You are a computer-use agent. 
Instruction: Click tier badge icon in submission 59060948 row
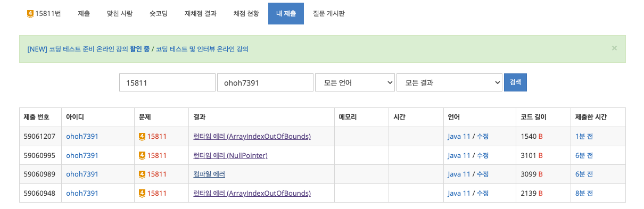tap(142, 193)
